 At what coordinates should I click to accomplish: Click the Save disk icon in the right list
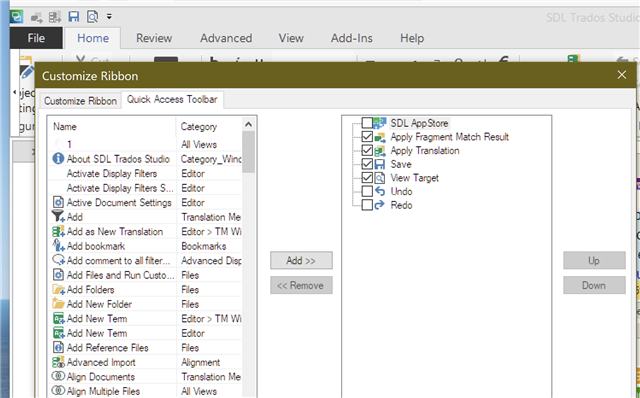coord(380,164)
